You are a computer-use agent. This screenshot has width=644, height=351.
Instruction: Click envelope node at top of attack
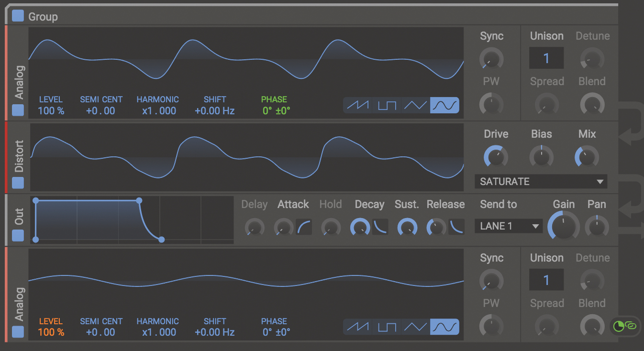pos(36,200)
